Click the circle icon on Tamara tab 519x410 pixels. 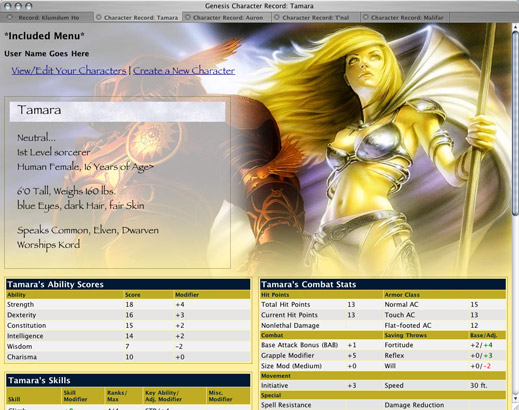tap(99, 17)
